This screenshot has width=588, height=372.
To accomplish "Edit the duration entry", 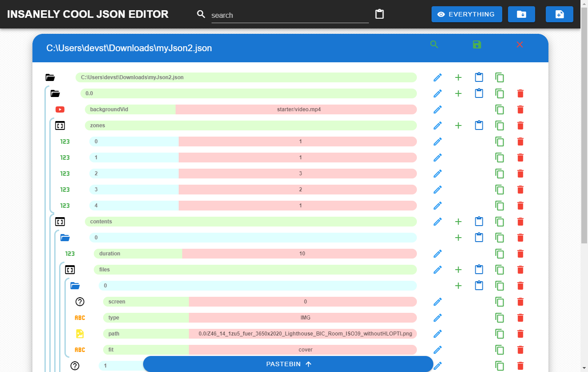I will (x=438, y=254).
